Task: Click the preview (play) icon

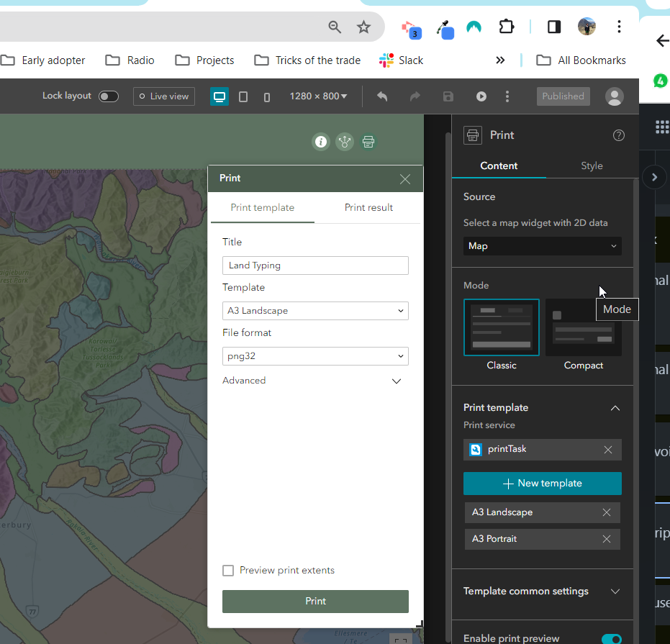Action: (481, 96)
